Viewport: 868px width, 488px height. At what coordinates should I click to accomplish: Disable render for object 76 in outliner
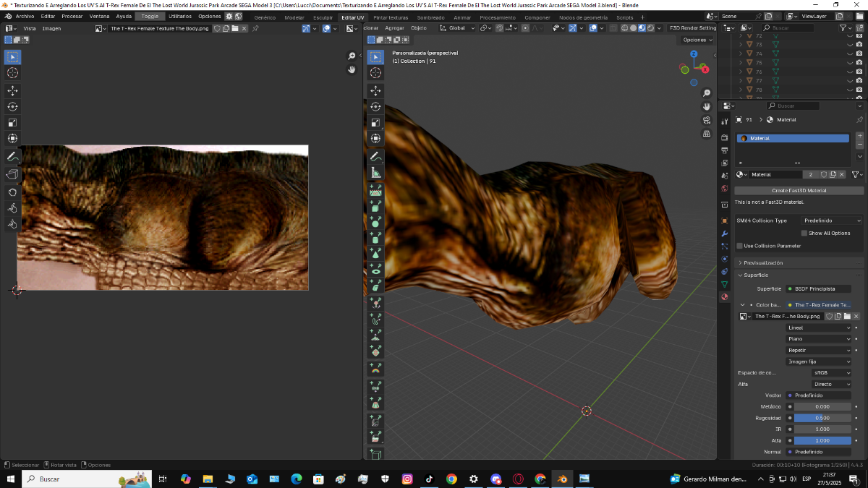(x=861, y=72)
